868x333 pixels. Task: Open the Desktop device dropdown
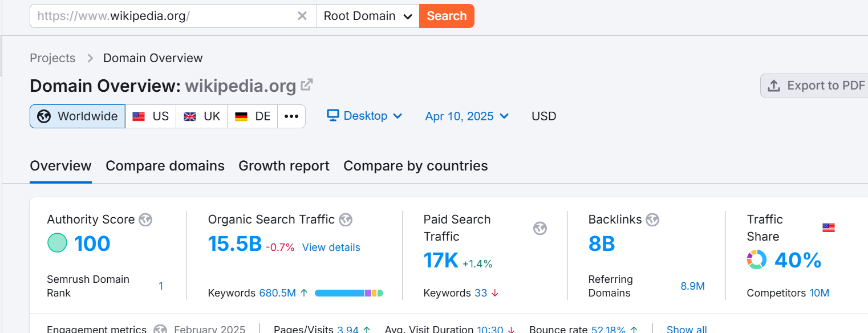pyautogui.click(x=365, y=116)
